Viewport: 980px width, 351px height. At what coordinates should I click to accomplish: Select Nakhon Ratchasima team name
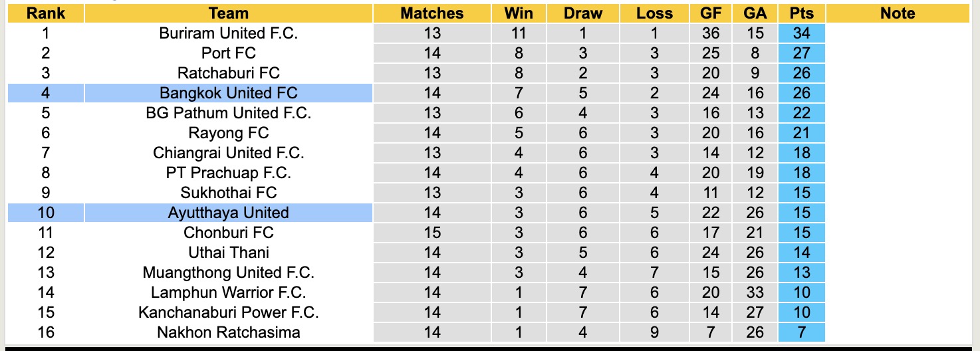228,332
